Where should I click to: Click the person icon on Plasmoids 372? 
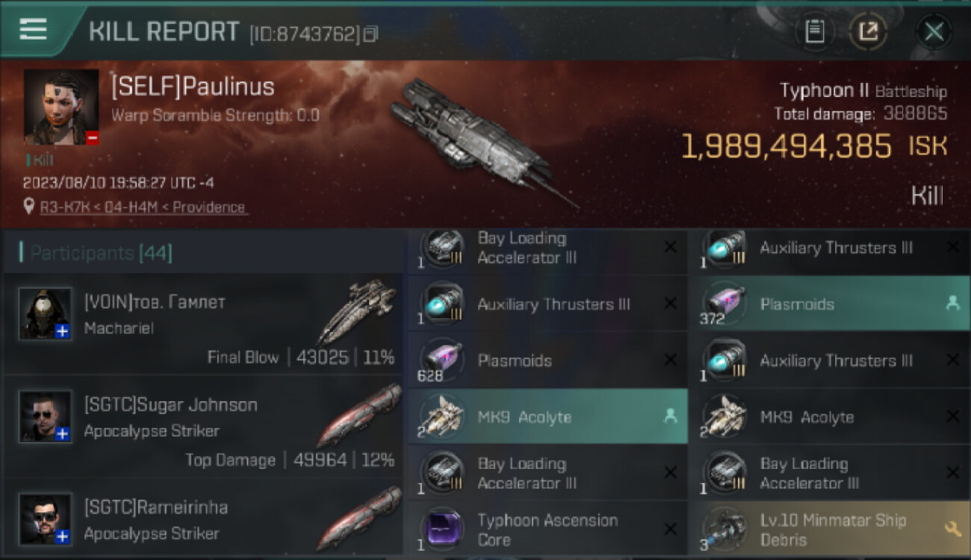point(952,303)
